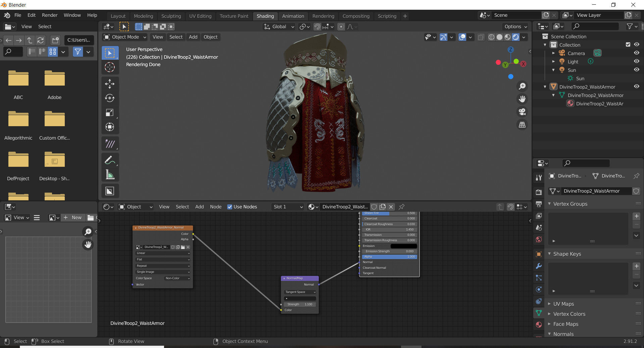This screenshot has width=644, height=348.
Task: Adjust Strength slider on Normal Map node
Action: pyautogui.click(x=300, y=304)
